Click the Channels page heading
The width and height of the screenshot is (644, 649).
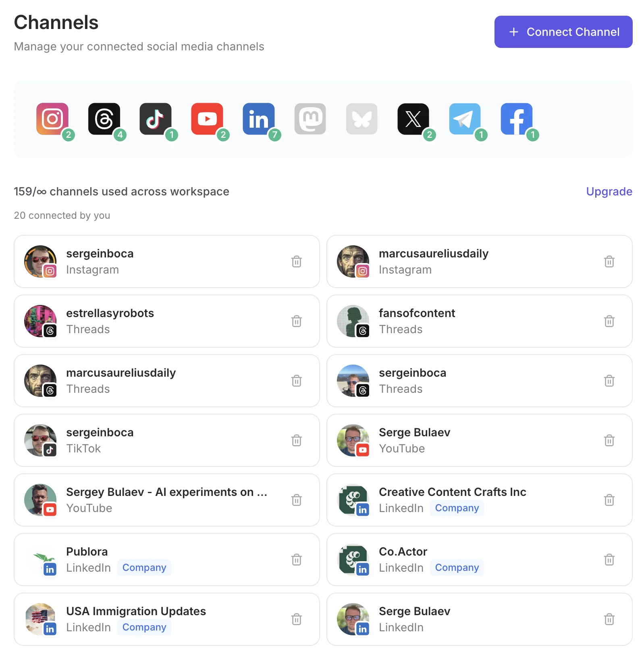[x=56, y=22]
